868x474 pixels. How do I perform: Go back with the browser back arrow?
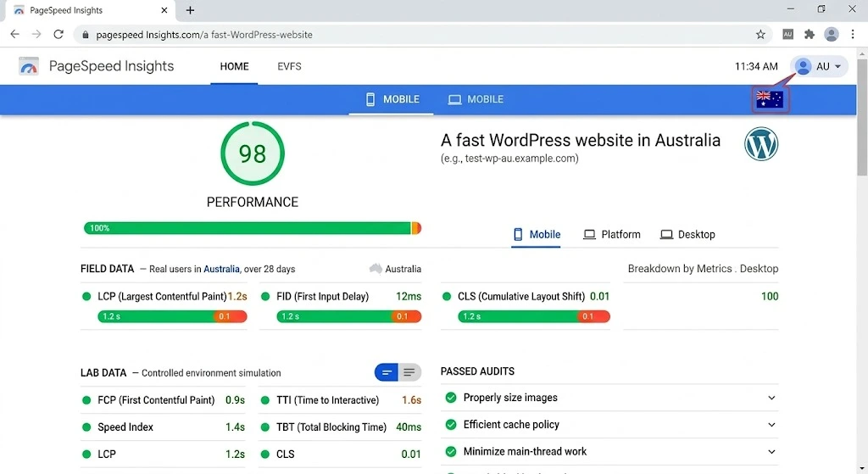click(x=15, y=35)
